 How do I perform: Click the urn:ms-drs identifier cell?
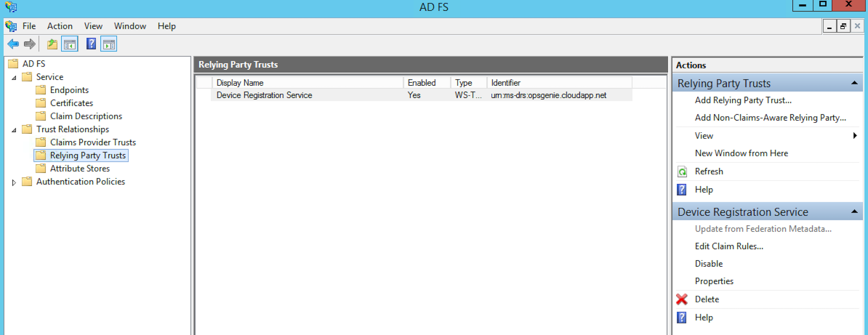point(549,95)
